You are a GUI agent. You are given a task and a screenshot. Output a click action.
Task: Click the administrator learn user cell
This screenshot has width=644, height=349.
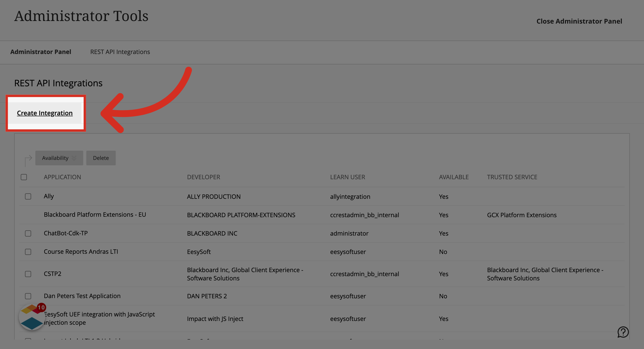pos(349,233)
